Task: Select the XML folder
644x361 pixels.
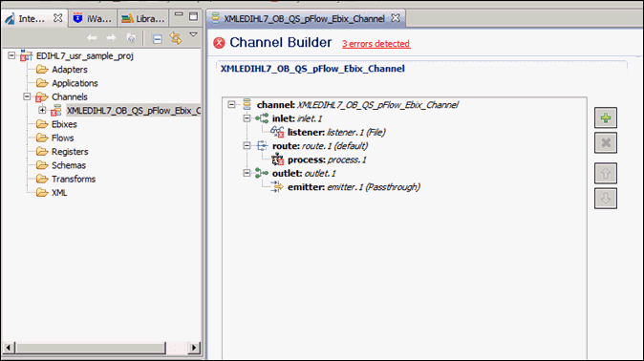Action: (59, 193)
